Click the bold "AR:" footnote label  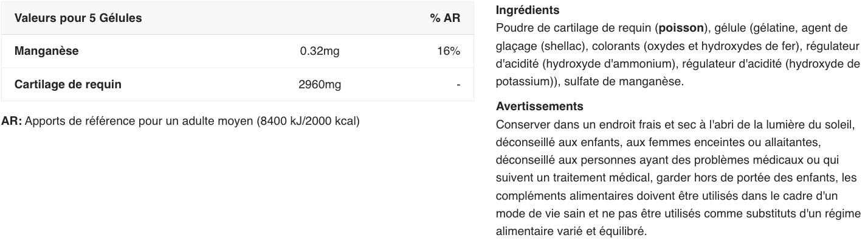point(12,121)
